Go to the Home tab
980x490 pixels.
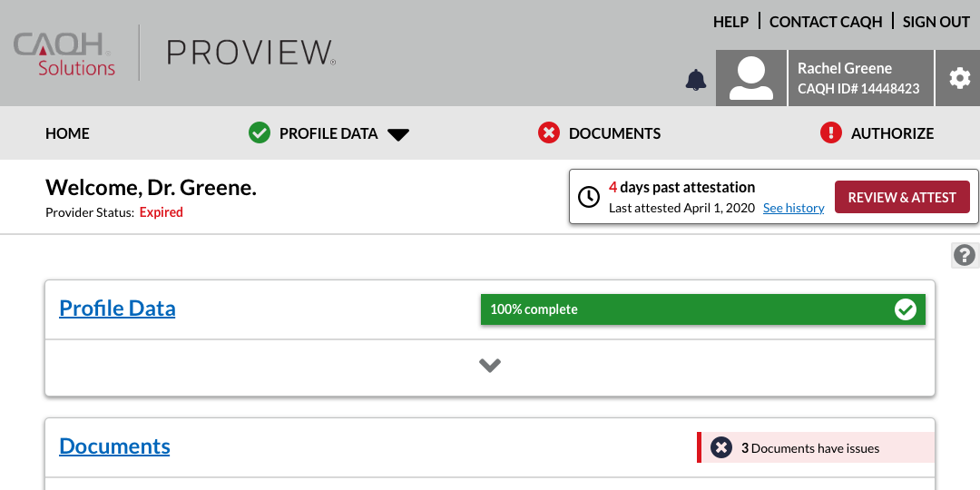(x=67, y=133)
